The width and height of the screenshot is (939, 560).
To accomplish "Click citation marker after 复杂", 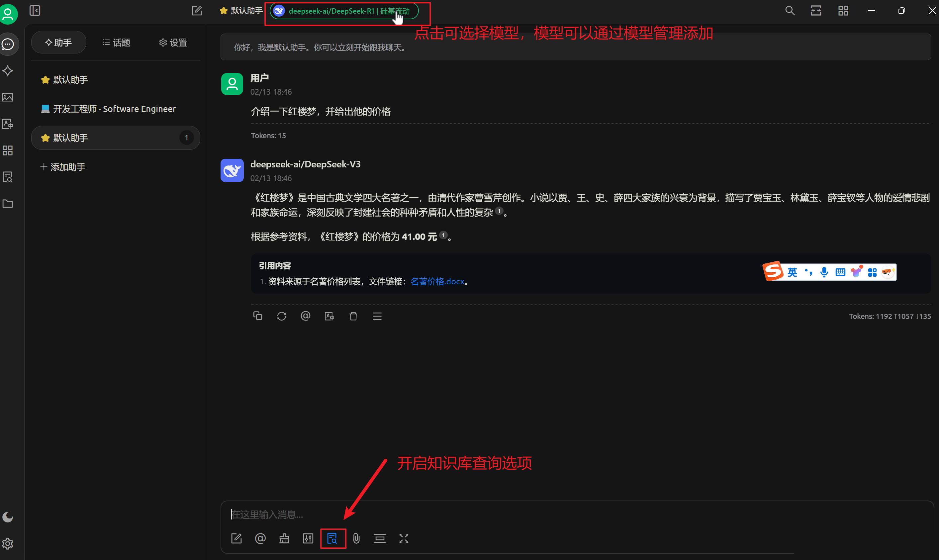I will coord(499,211).
